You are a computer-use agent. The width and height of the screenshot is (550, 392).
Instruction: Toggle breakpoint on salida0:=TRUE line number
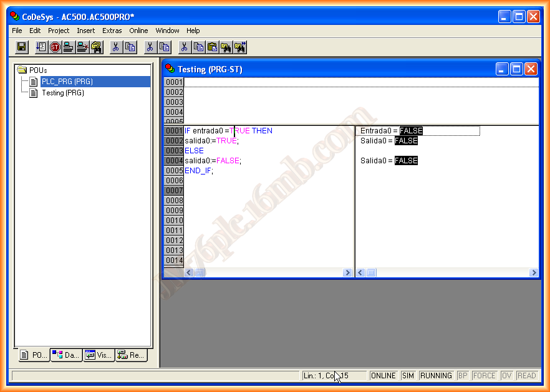pyautogui.click(x=174, y=141)
